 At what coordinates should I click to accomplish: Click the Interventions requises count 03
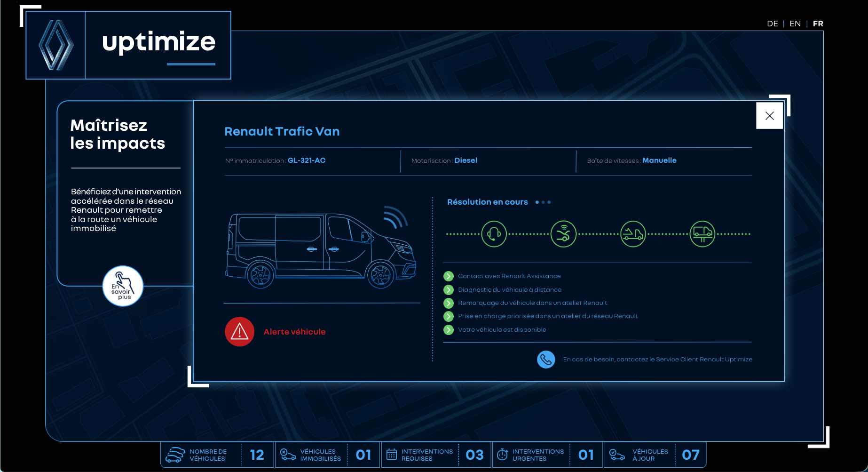point(474,455)
